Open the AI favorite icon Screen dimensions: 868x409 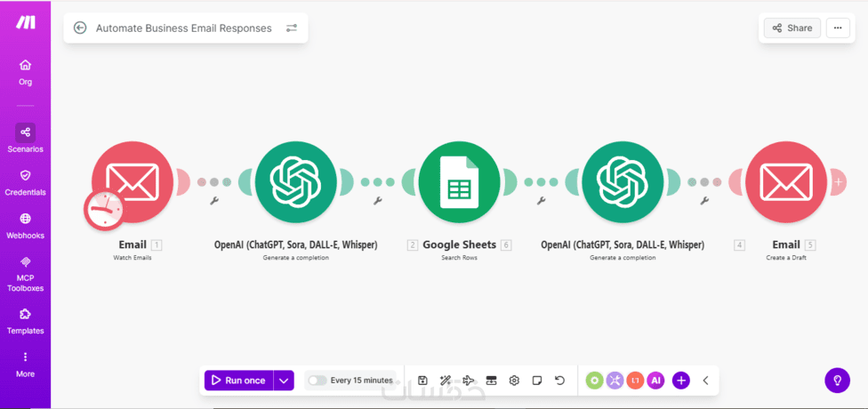coord(655,381)
